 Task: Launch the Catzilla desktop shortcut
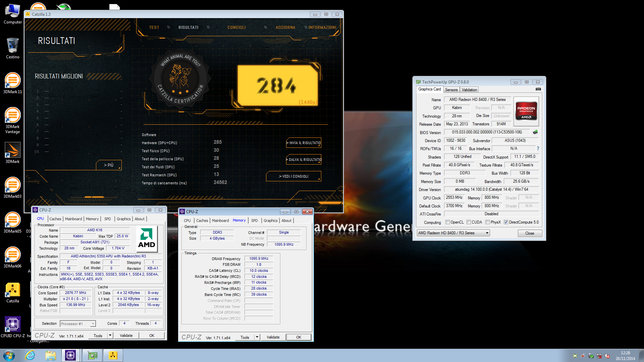(x=12, y=292)
